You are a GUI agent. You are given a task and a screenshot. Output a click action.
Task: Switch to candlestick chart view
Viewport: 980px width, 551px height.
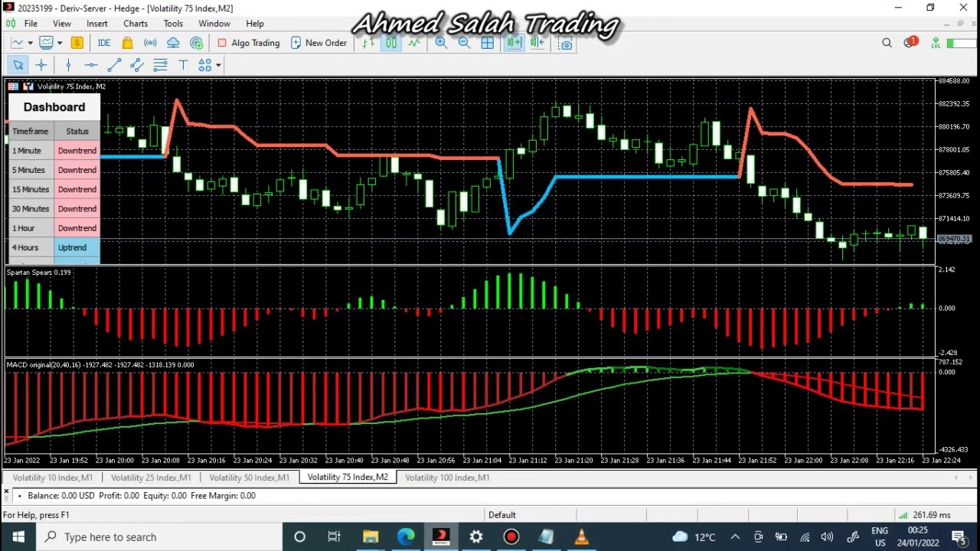click(x=391, y=43)
